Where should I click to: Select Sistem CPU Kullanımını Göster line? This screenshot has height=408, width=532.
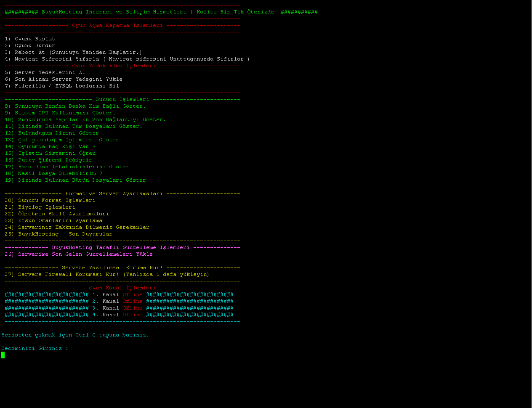(60, 113)
